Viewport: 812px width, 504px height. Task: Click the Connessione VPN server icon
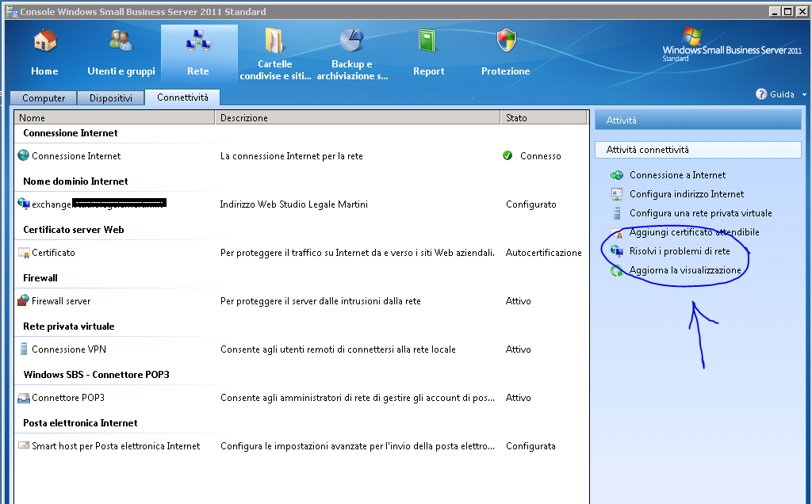[x=23, y=349]
